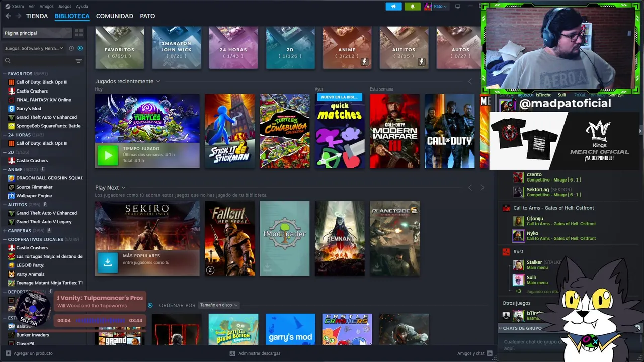The height and width of the screenshot is (362, 644).
Task: Collapse the FAVORITOS collection
Action: [x=5, y=74]
